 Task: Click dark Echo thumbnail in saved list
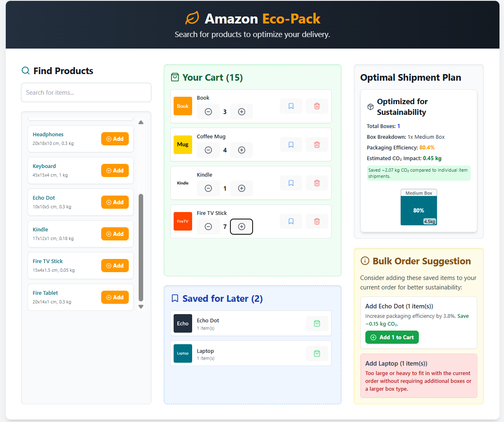[x=183, y=323]
